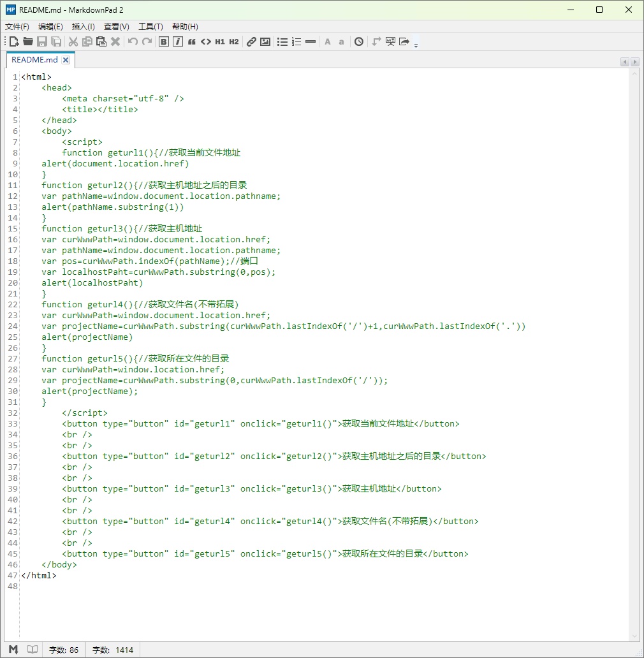The width and height of the screenshot is (644, 658).
Task: Insert an unordered bullet list
Action: [x=282, y=41]
